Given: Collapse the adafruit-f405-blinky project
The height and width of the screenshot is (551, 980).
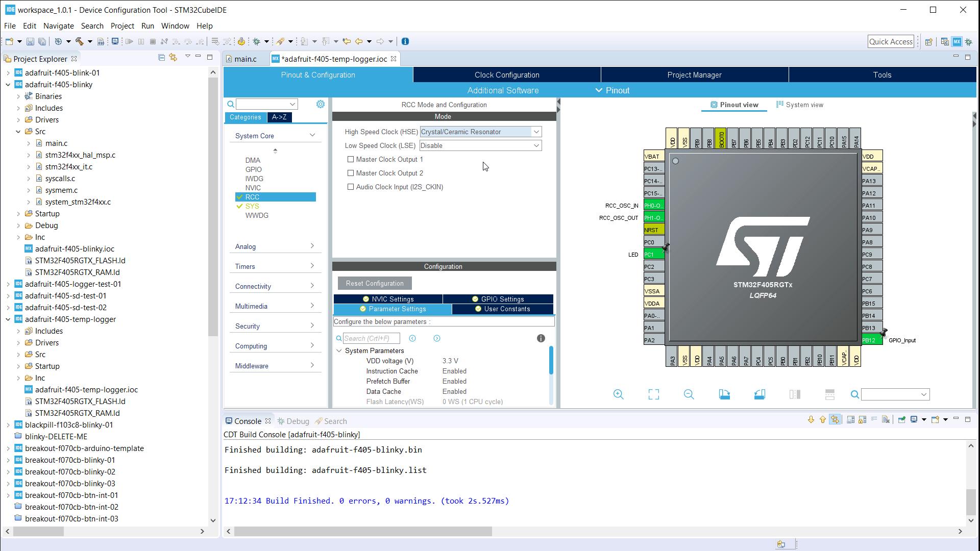Looking at the screenshot, I should pyautogui.click(x=7, y=85).
